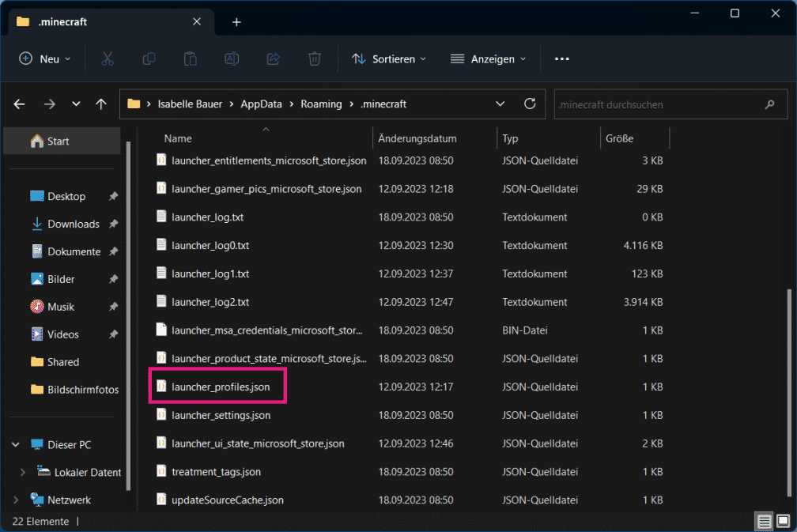The width and height of the screenshot is (797, 532).
Task: Expand the Lokaler Datenträger node
Action: click(22, 472)
